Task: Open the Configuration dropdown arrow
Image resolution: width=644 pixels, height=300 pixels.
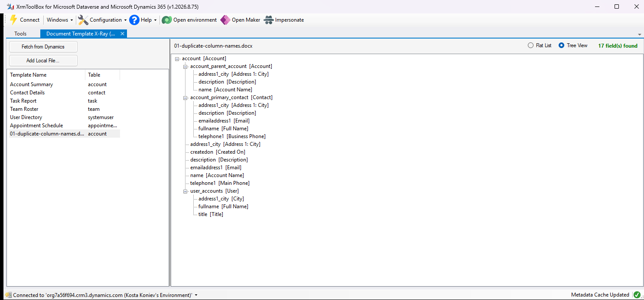Action: click(125, 20)
